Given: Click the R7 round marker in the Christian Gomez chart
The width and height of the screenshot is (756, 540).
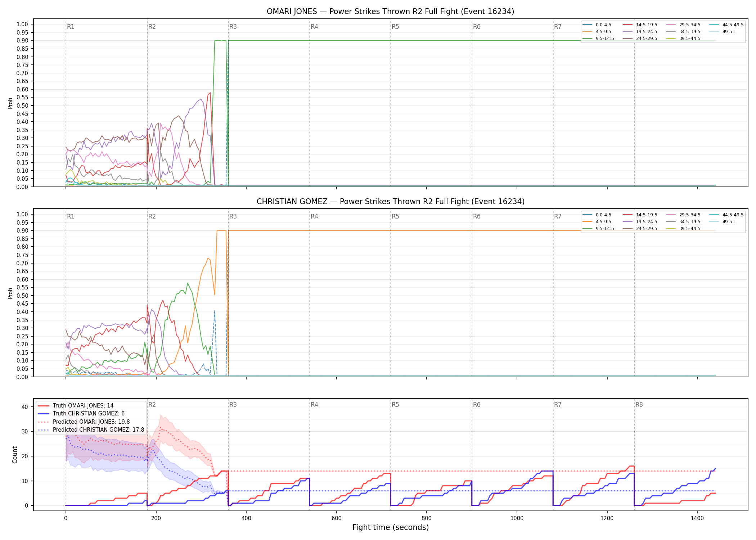Looking at the screenshot, I should coord(558,216).
